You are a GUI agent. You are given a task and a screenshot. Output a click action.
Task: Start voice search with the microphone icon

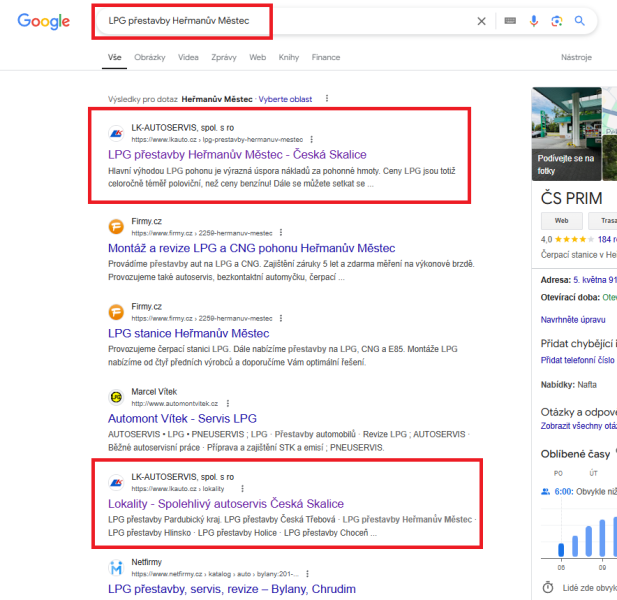[x=534, y=21]
